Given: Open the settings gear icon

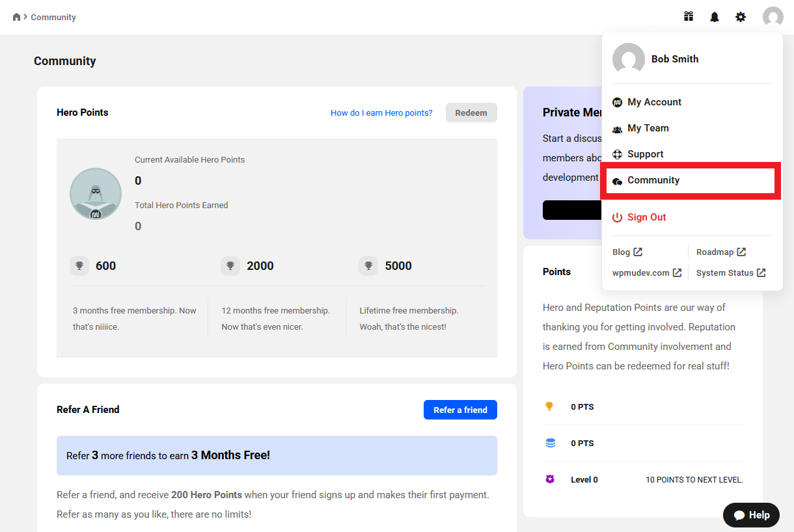Looking at the screenshot, I should [741, 17].
